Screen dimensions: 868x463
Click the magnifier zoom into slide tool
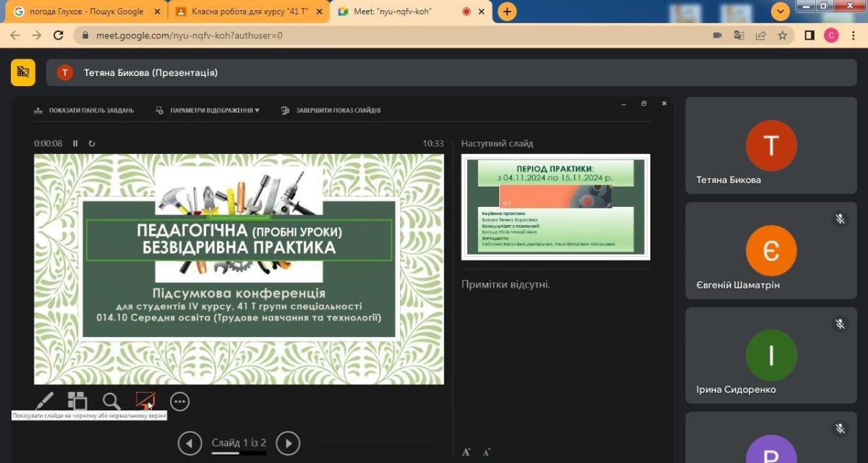pyautogui.click(x=111, y=401)
